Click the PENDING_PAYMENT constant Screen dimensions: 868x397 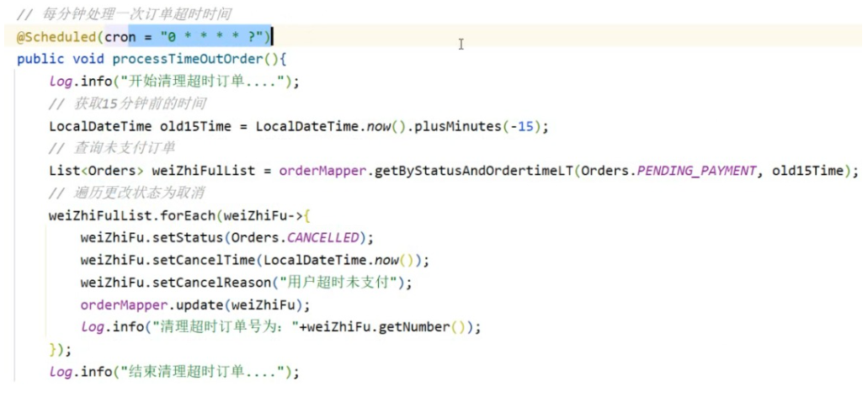coord(684,171)
